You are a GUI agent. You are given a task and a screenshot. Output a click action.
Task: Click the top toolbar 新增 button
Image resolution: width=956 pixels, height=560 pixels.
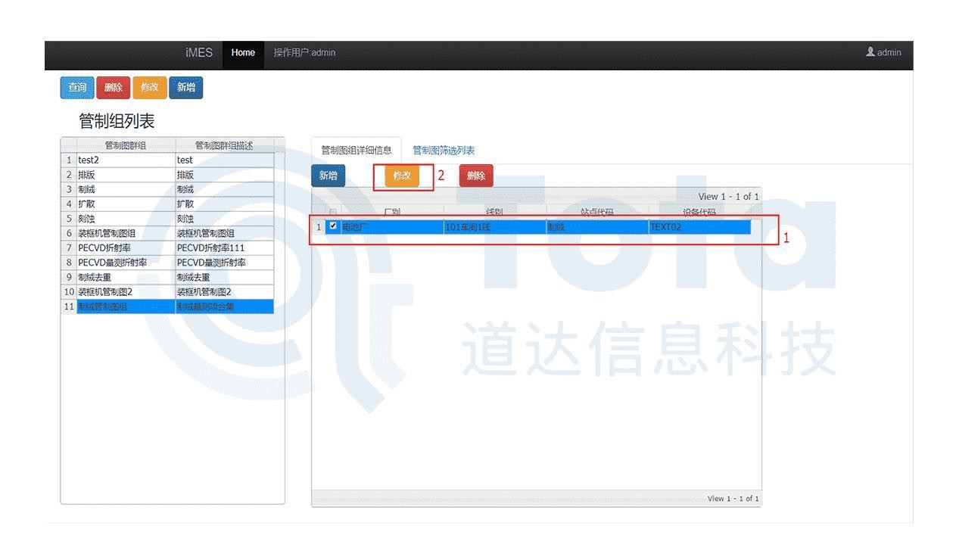pyautogui.click(x=186, y=88)
